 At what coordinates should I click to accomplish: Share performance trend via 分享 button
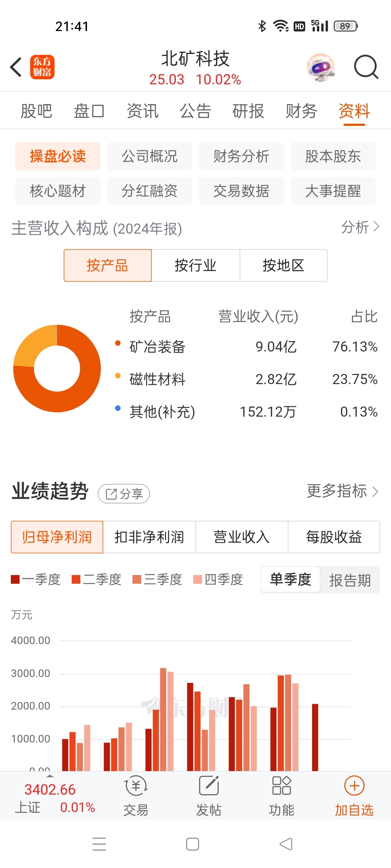pyautogui.click(x=124, y=494)
